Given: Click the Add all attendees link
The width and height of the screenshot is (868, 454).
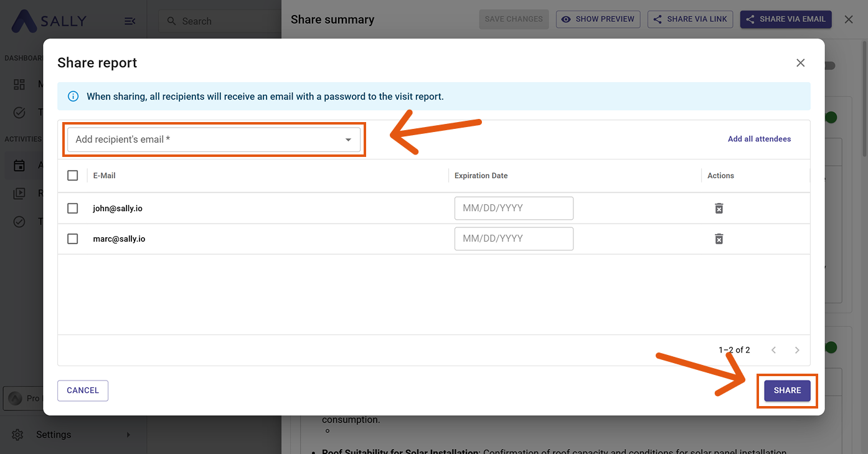Looking at the screenshot, I should click(x=759, y=139).
